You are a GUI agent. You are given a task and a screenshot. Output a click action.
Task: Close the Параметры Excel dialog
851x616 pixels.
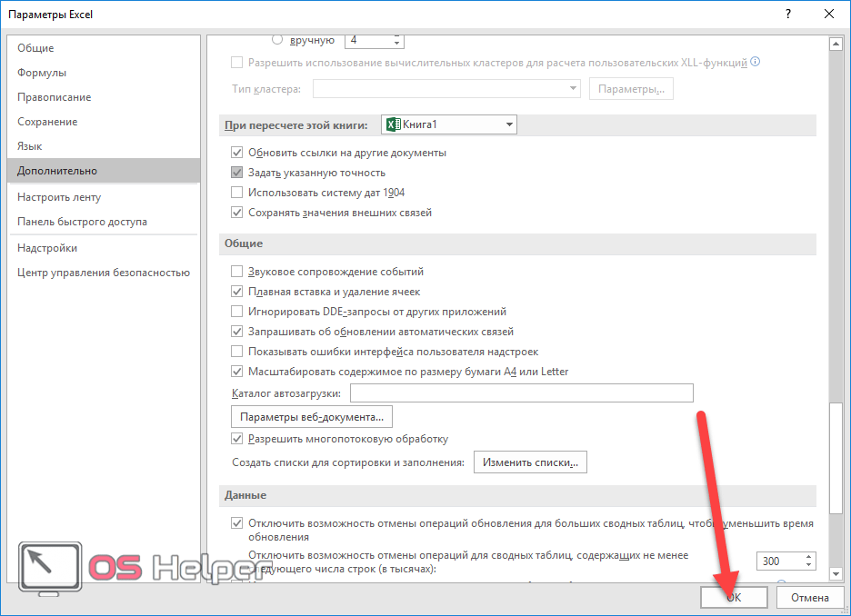tap(829, 15)
